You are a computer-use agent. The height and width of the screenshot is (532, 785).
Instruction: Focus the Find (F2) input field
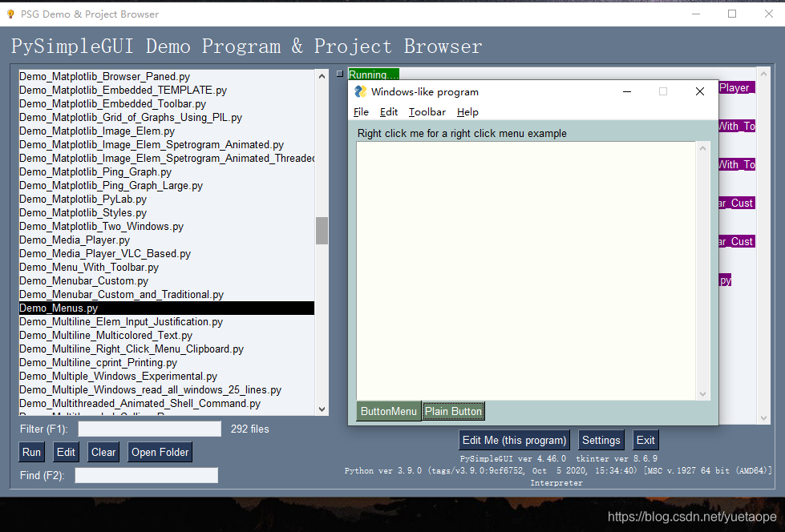point(146,475)
